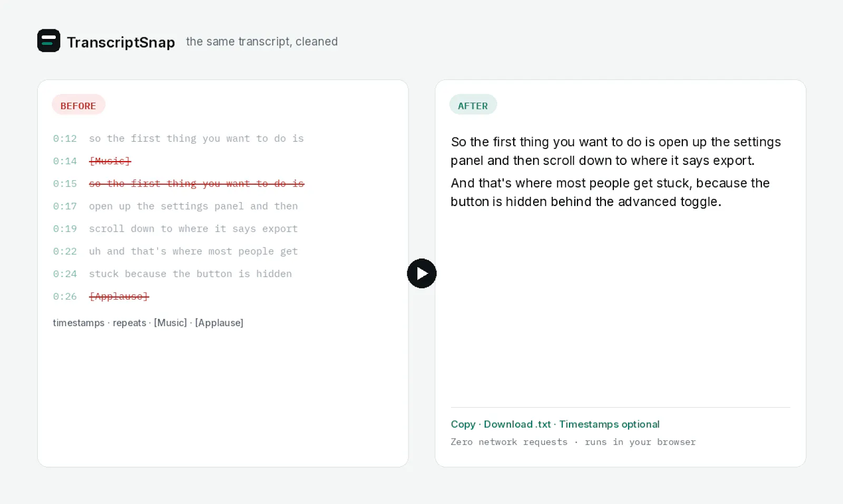Click the line 'open up the settings panel and then'
The image size is (843, 504).
pos(193,206)
